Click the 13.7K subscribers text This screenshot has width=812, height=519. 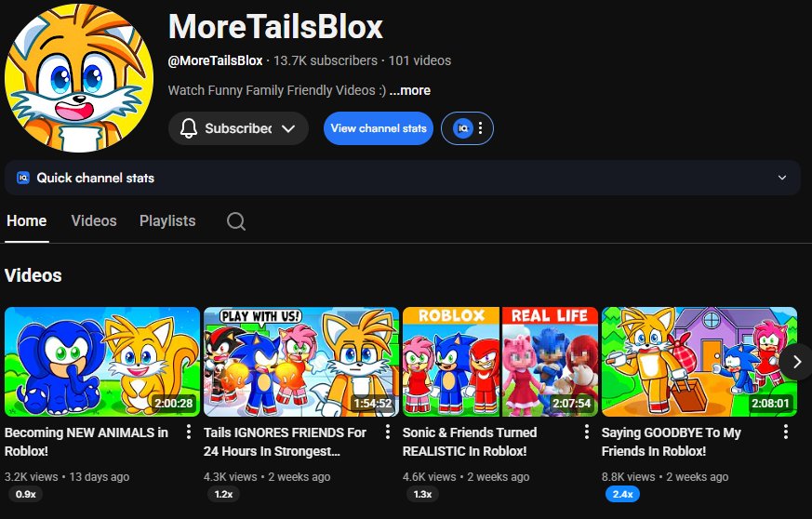[326, 60]
